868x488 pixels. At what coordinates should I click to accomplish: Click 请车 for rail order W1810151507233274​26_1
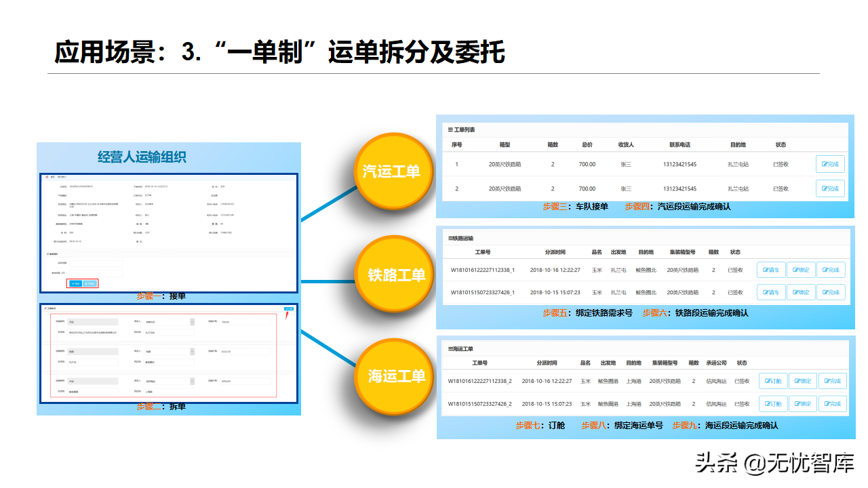(x=771, y=292)
